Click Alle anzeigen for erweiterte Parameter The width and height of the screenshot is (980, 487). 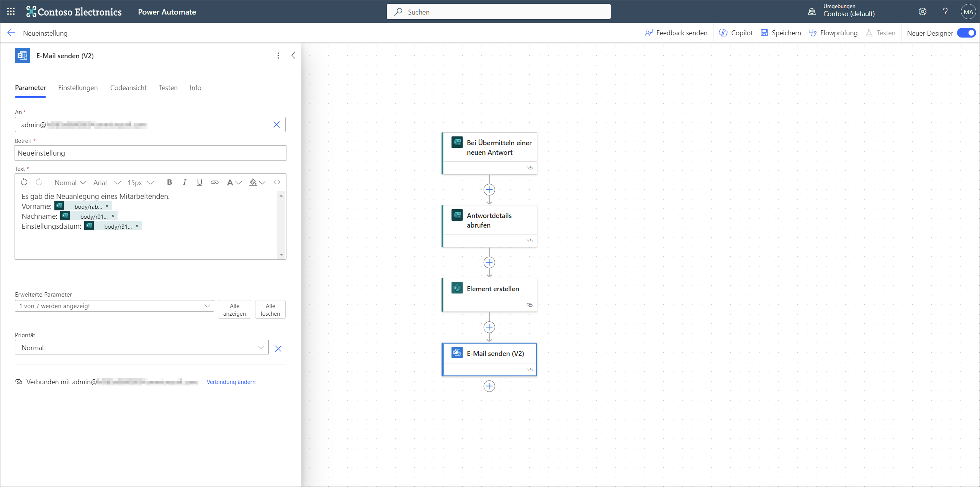click(234, 310)
